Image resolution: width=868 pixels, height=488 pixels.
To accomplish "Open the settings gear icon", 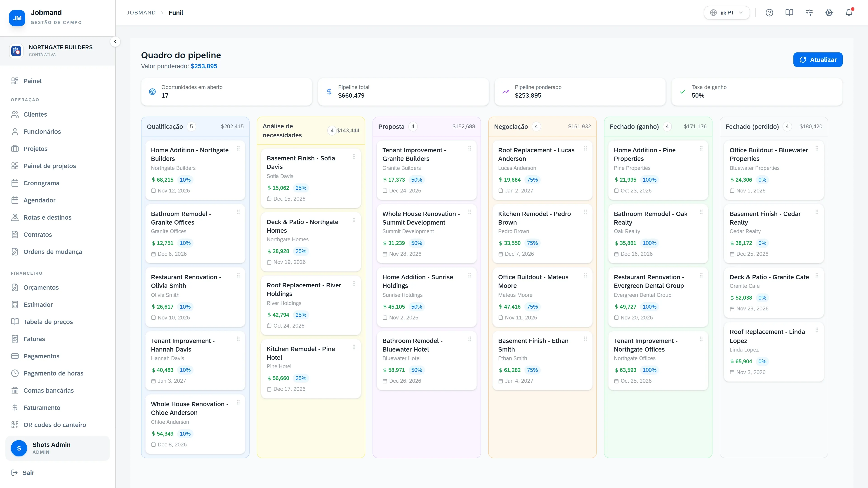I will click(829, 13).
